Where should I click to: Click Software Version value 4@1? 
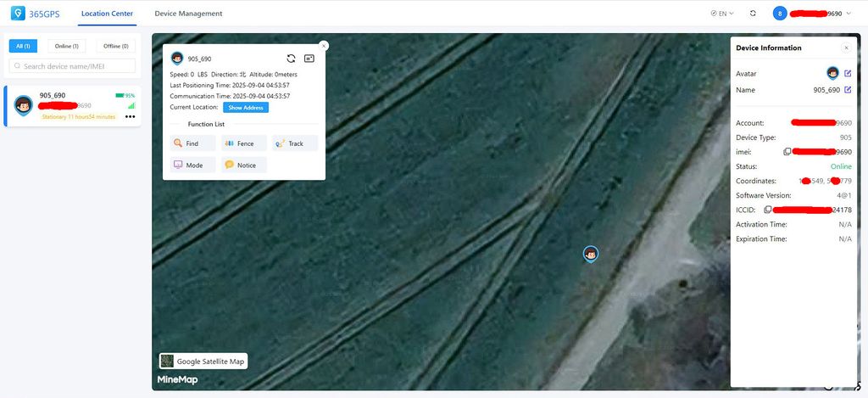pyautogui.click(x=844, y=195)
